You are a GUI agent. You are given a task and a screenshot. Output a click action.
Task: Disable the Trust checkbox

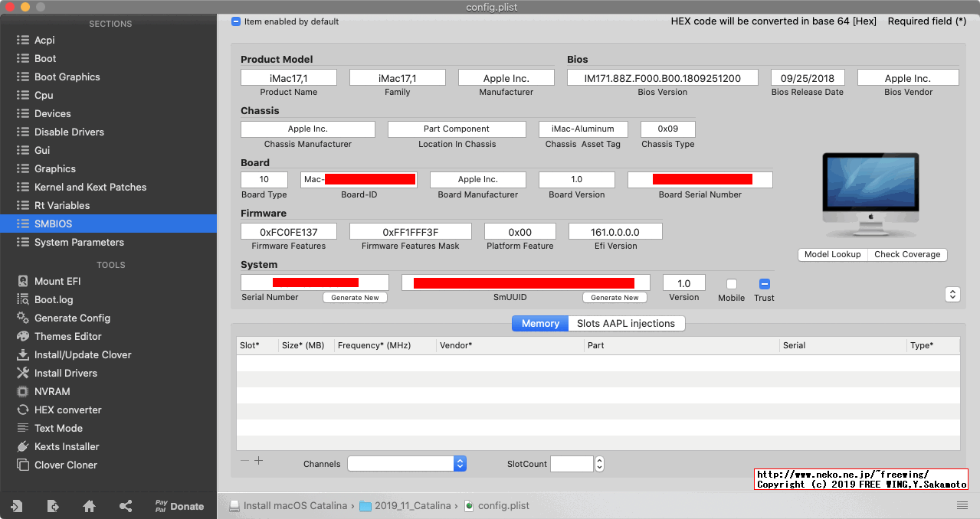coord(764,285)
